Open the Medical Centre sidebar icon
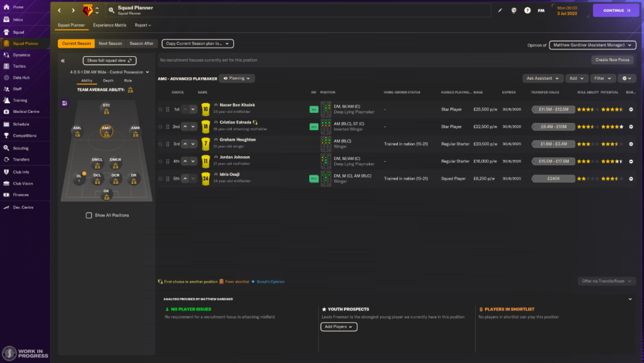 point(6,112)
